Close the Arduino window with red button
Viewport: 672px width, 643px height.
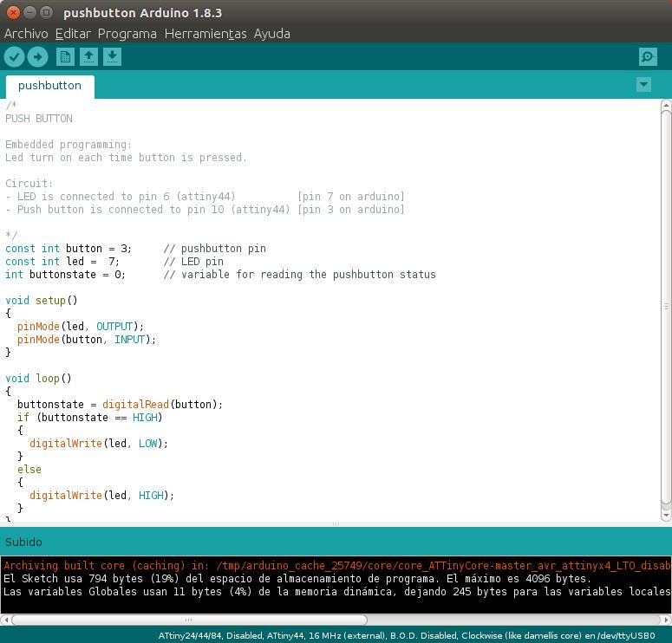click(x=13, y=12)
